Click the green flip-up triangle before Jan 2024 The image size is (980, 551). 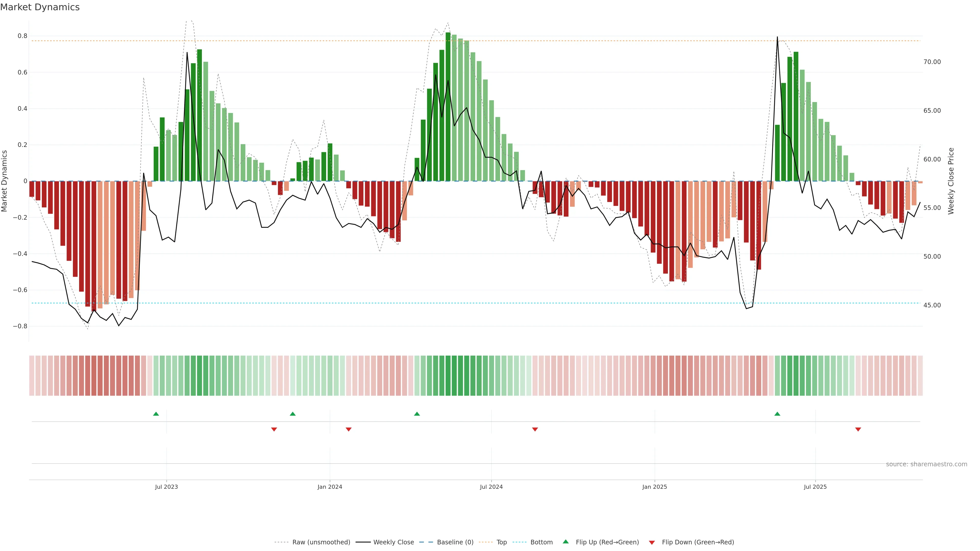(x=292, y=414)
